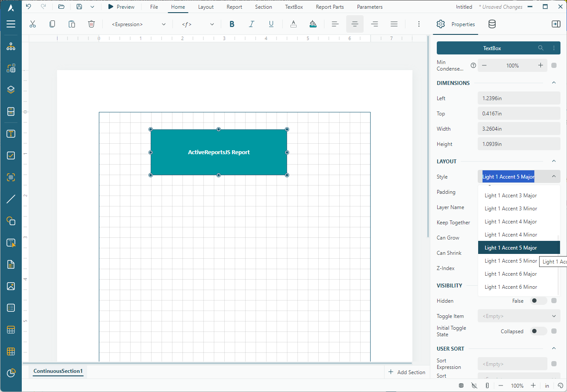The image size is (567, 392).
Task: Toggle the Hidden expression checkbox
Action: pyautogui.click(x=554, y=301)
